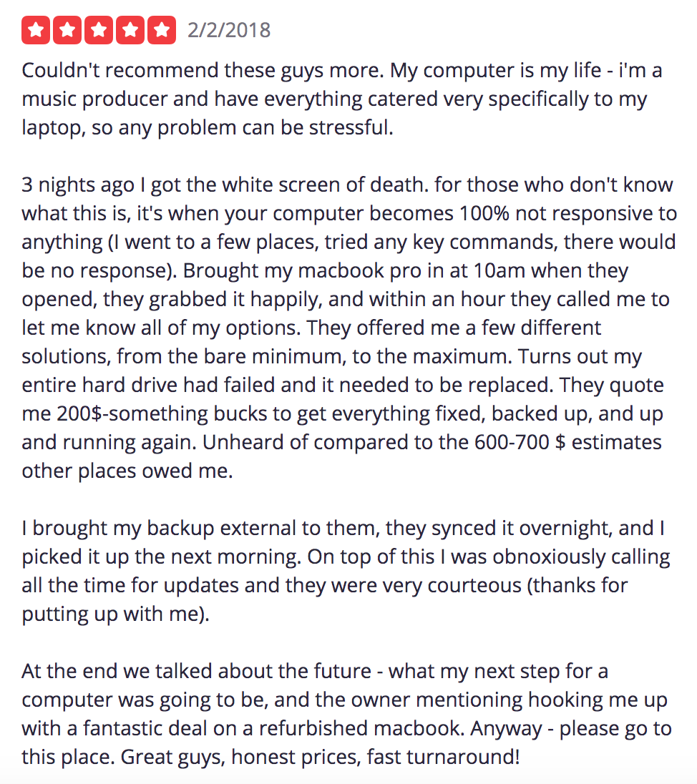Click the text "100% not responsive"
697x784 pixels.
555,213
